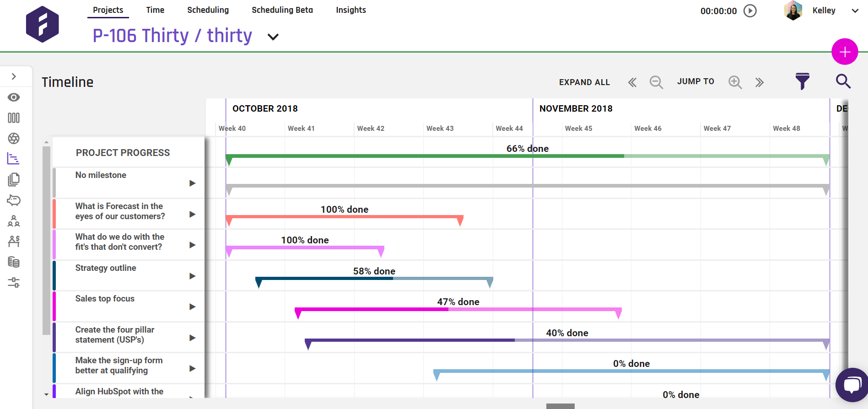The image size is (868, 409).
Task: Select the timeline Gantt icon in sidebar
Action: tap(13, 159)
